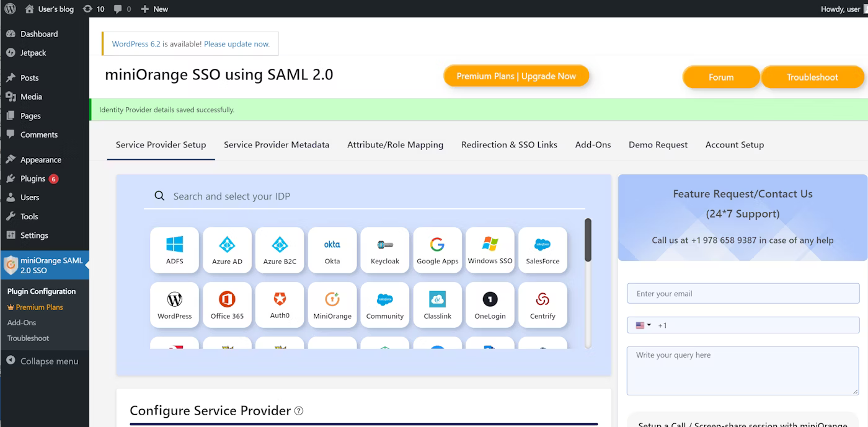This screenshot has height=427, width=868.
Task: Open the help icon beside Configure Service Provider
Action: click(299, 411)
